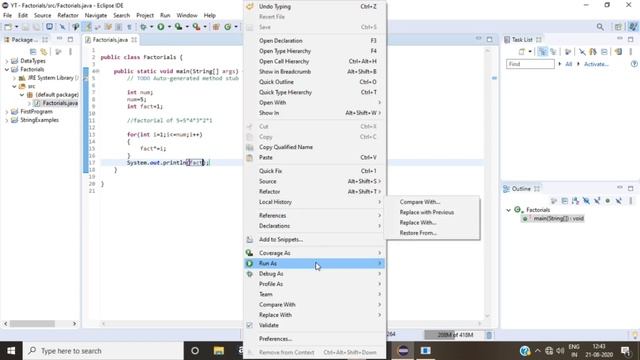Open dropdown arrow beside Run button
The image size is (640, 360).
pos(169,27)
